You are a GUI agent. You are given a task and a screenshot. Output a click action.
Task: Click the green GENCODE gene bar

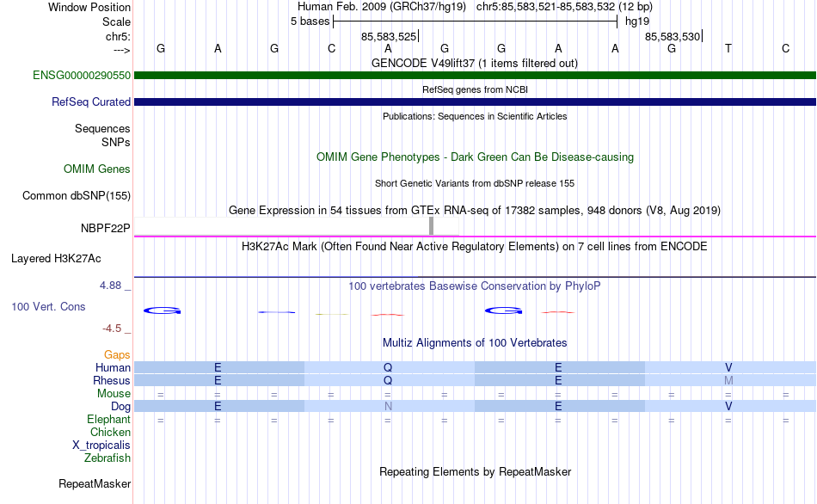coord(475,75)
